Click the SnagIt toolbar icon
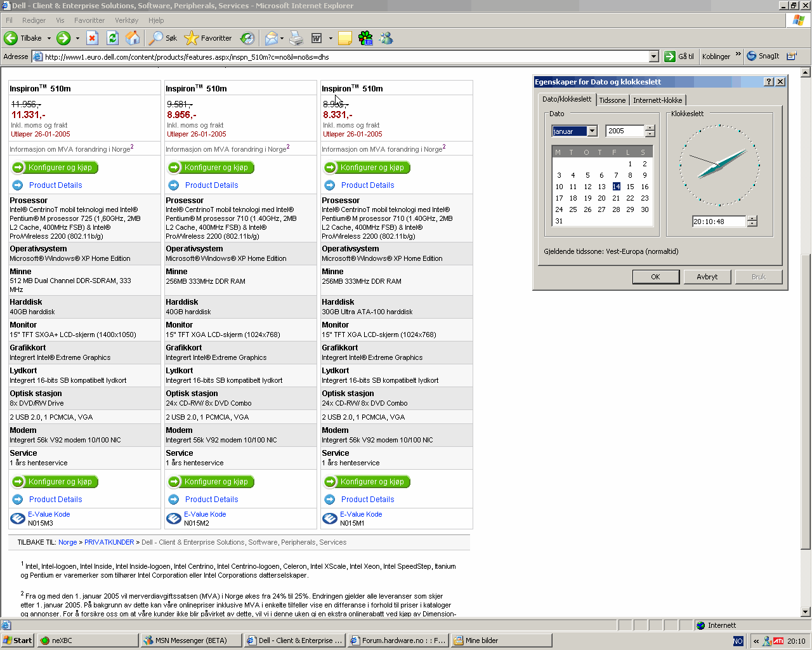812x650 pixels. [763, 56]
